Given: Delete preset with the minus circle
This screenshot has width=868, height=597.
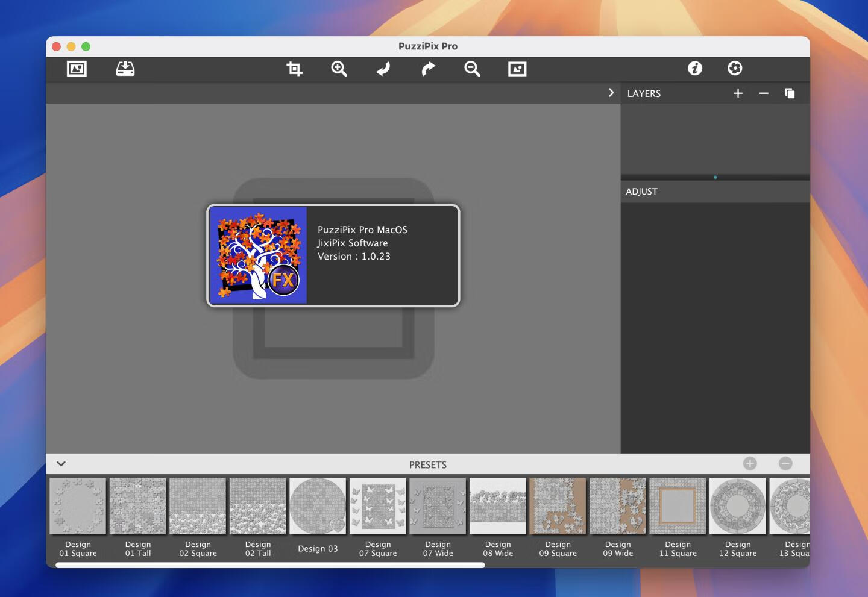Looking at the screenshot, I should (785, 463).
